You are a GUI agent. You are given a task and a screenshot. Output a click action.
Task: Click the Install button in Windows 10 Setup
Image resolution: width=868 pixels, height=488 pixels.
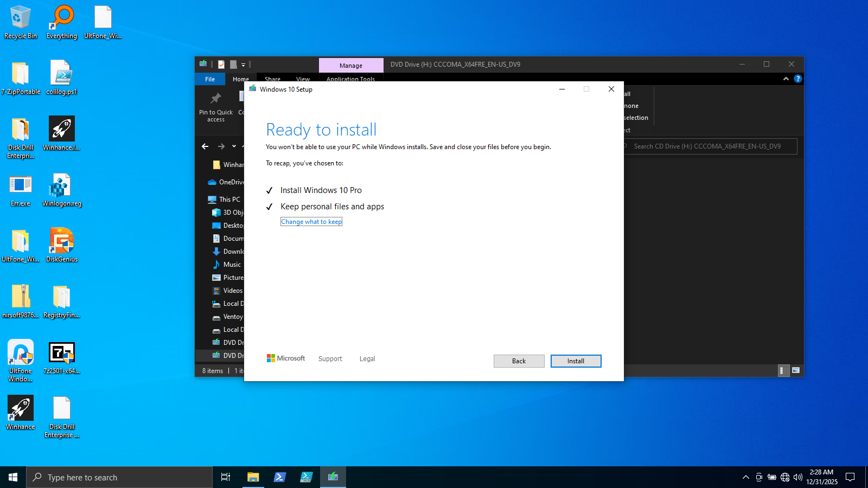coord(576,361)
